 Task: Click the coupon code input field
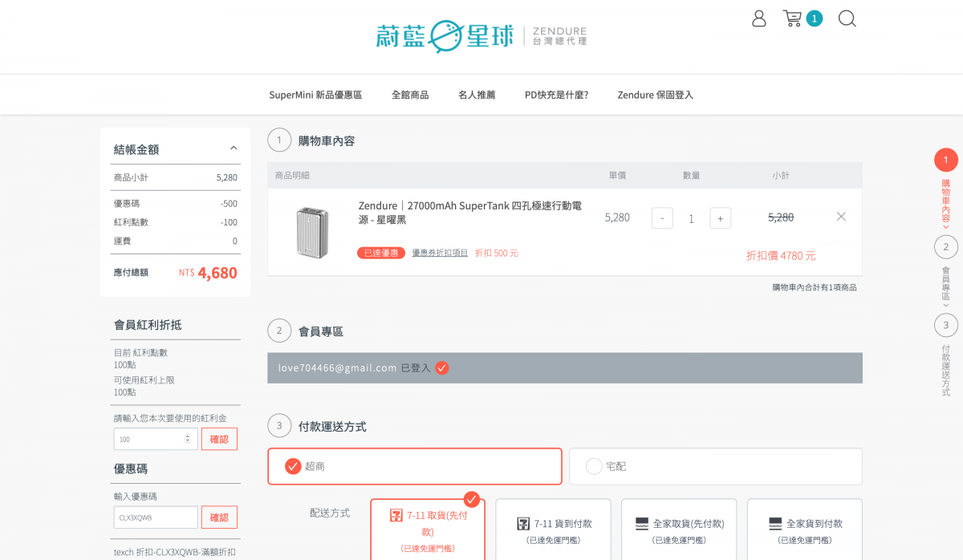[x=156, y=517]
